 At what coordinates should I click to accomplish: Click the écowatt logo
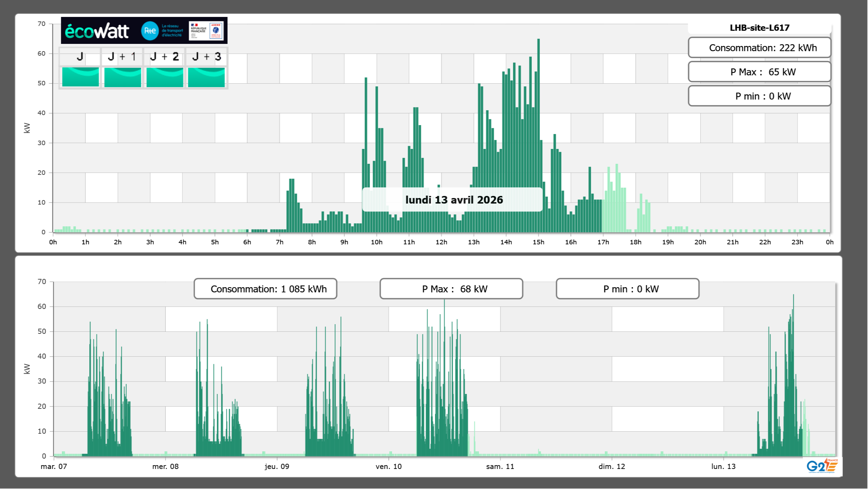click(97, 31)
